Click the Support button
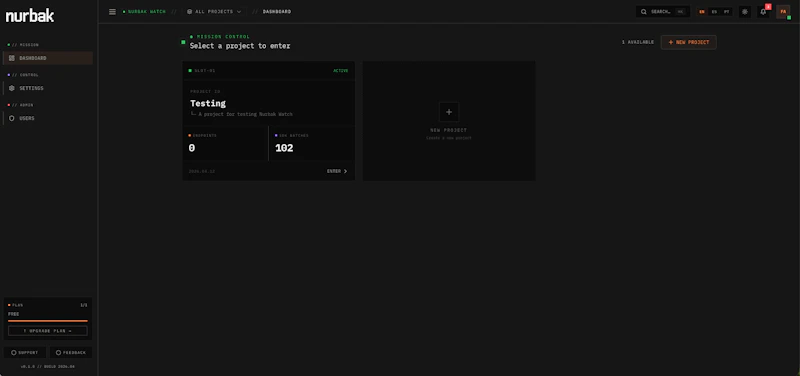 tap(24, 353)
